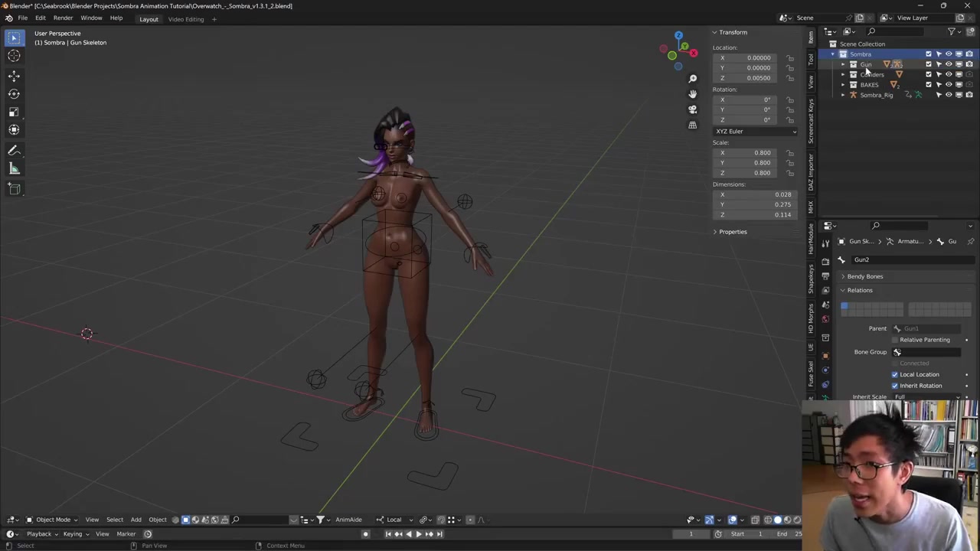Select the Rotate tool
The height and width of the screenshot is (551, 980).
point(14,93)
